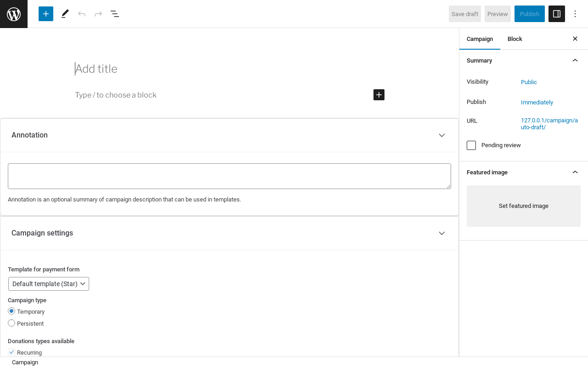Close the settings sidebar

click(x=575, y=39)
